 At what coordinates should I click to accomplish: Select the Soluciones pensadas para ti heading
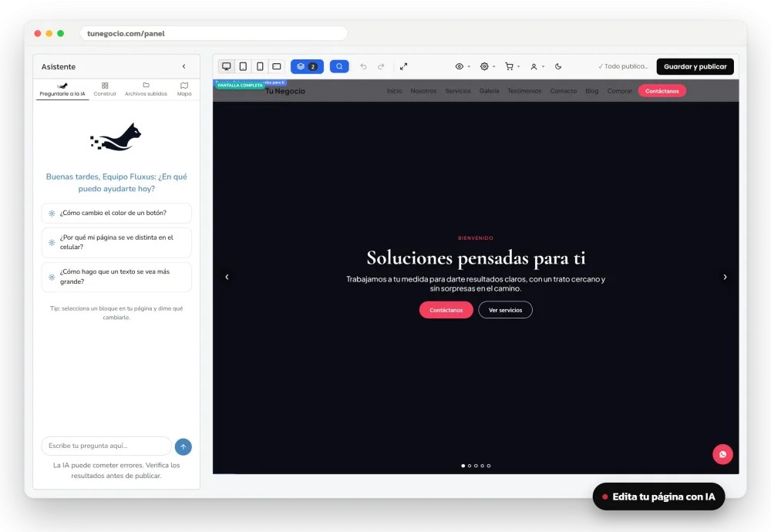(476, 258)
